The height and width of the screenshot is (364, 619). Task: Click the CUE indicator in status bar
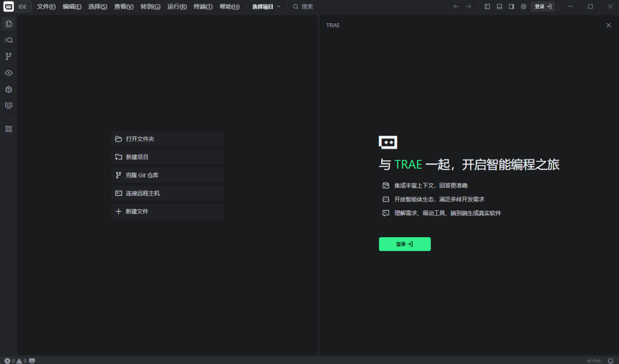pos(594,361)
